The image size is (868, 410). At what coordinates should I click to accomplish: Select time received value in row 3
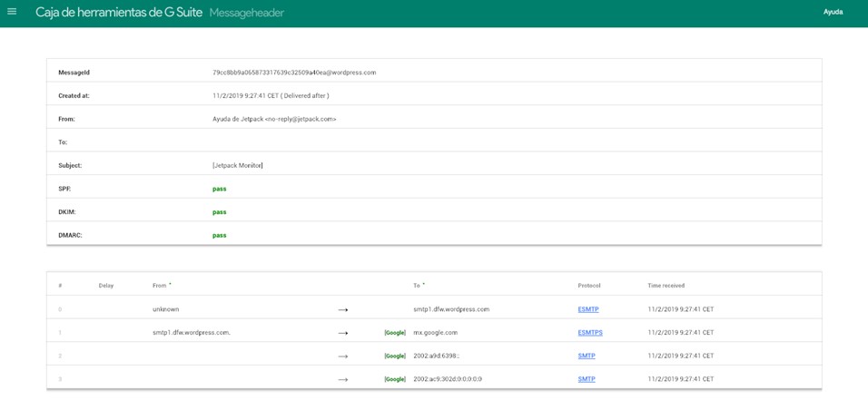pos(680,379)
